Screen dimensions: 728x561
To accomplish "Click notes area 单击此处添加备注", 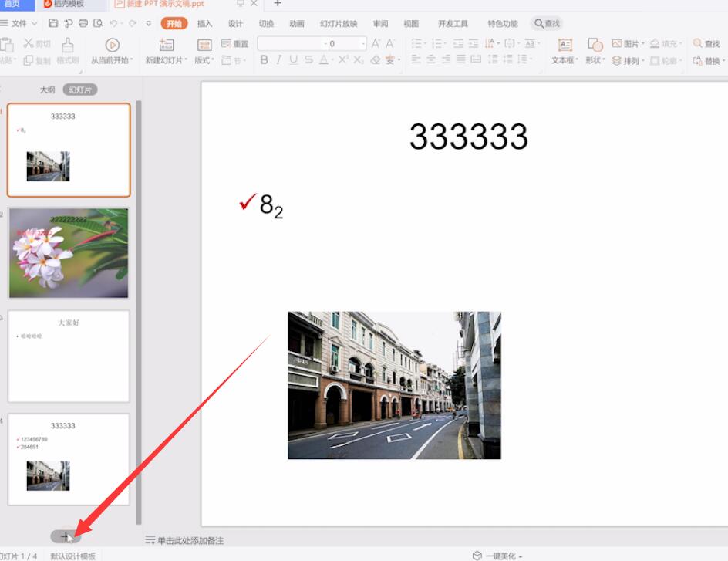I will point(190,540).
